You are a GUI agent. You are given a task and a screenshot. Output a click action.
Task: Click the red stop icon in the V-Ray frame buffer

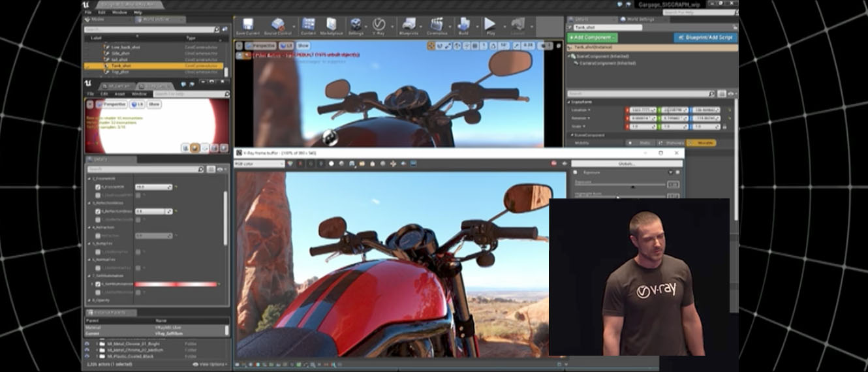[x=553, y=163]
